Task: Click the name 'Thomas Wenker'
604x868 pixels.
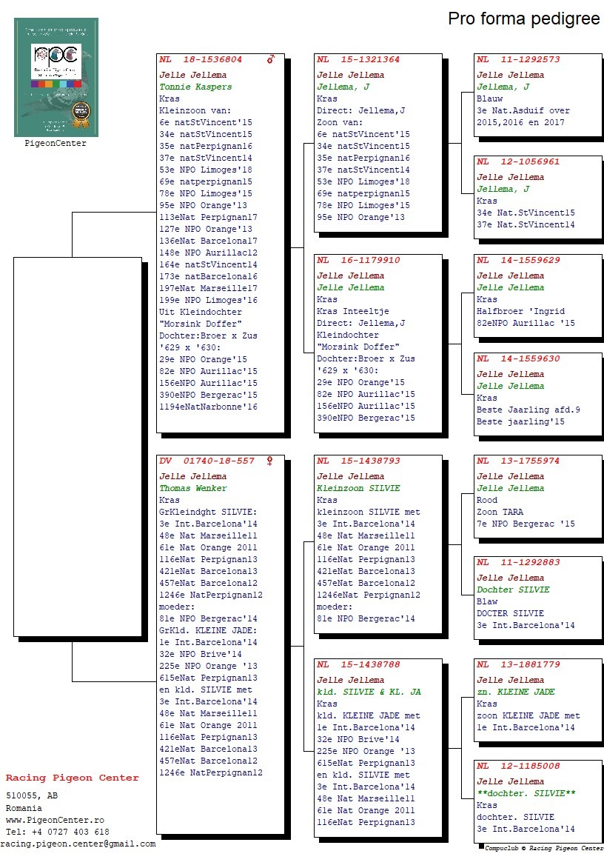Action: click(193, 488)
